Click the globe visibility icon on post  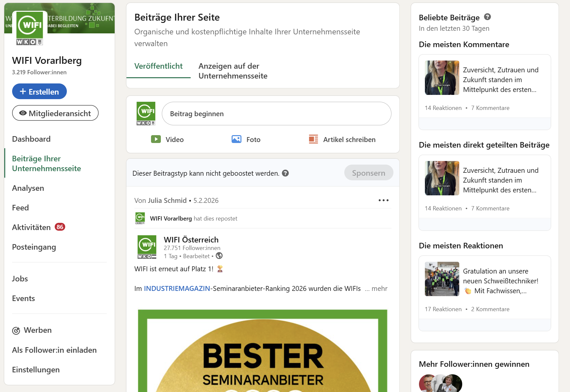click(219, 256)
